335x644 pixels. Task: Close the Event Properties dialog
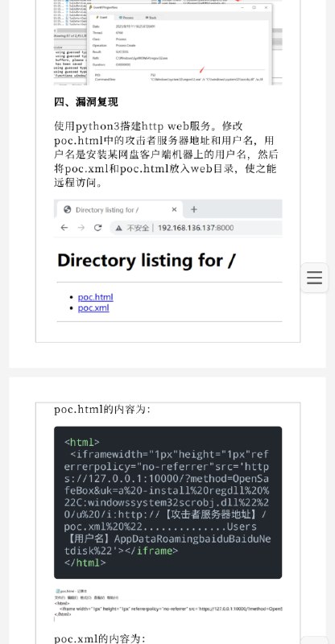pyautogui.click(x=266, y=7)
